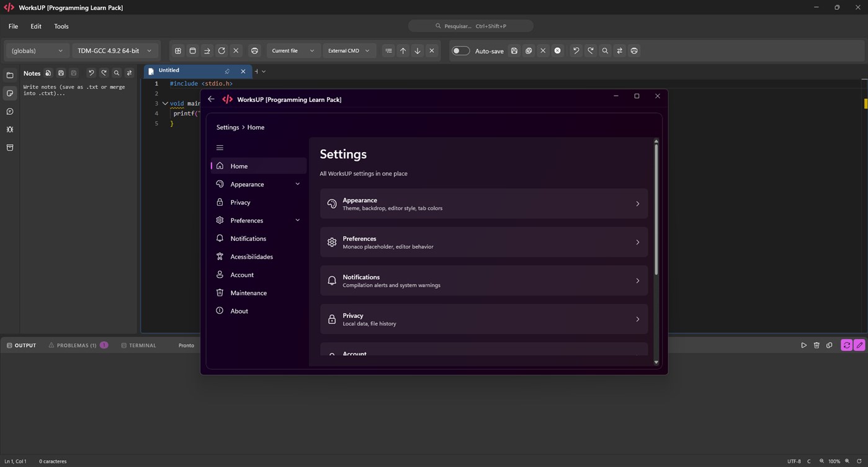
Task: Open the explorer folder icon in the sidebar
Action: click(x=10, y=75)
